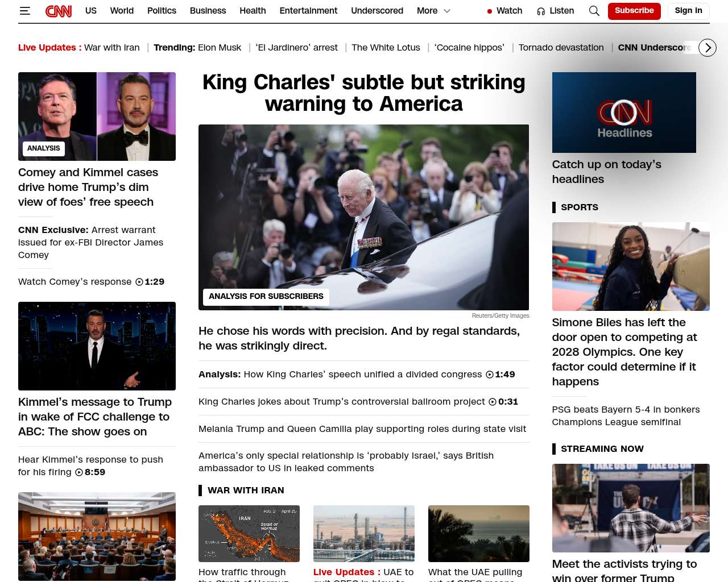Click the play icon beside 0:31 duration
The height and width of the screenshot is (582, 728).
click(493, 402)
